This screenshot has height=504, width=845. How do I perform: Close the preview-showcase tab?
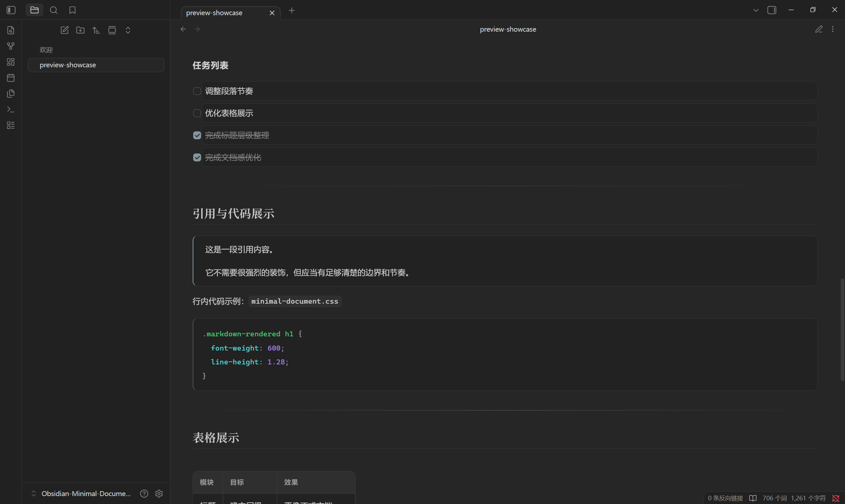[272, 13]
